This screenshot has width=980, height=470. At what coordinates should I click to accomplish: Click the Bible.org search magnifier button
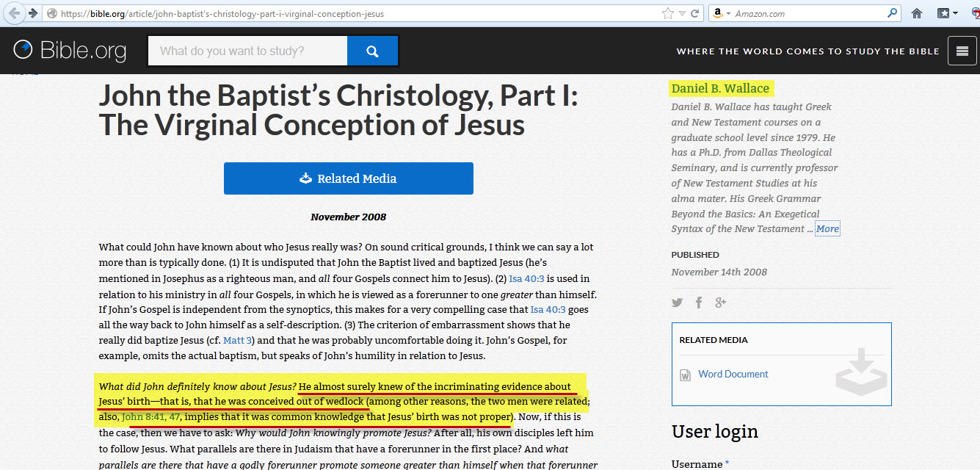372,51
